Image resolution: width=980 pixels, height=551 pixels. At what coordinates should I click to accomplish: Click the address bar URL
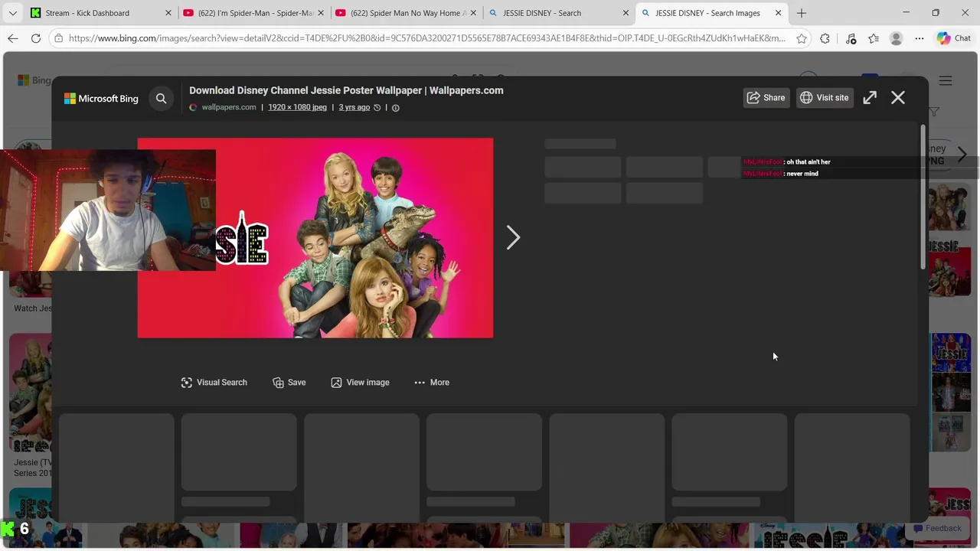click(x=426, y=38)
